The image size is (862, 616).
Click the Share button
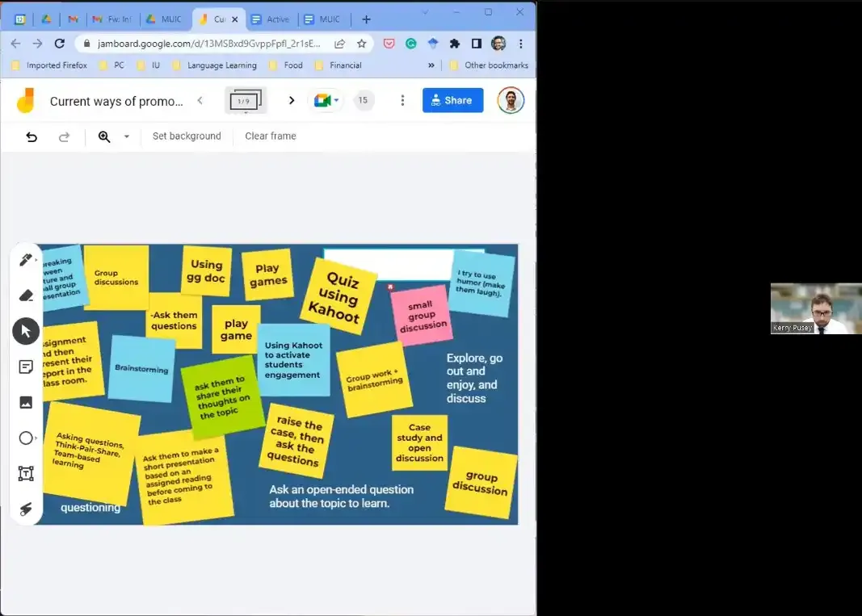click(x=452, y=100)
